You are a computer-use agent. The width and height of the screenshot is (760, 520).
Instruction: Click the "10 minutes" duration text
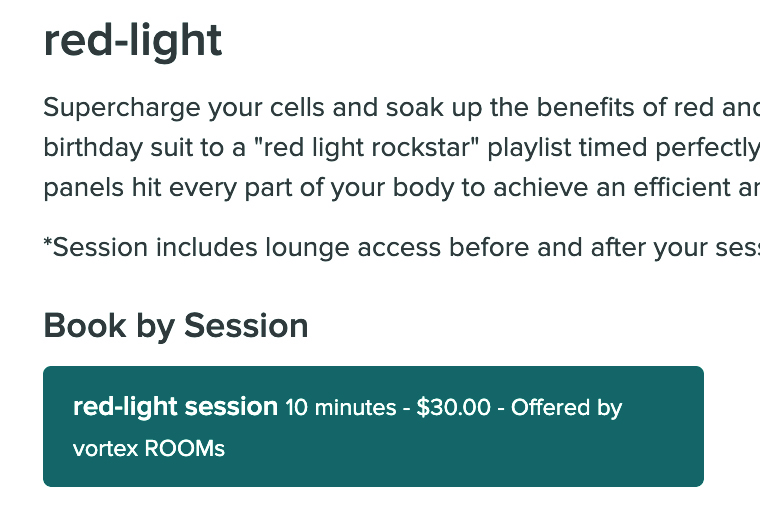click(341, 407)
